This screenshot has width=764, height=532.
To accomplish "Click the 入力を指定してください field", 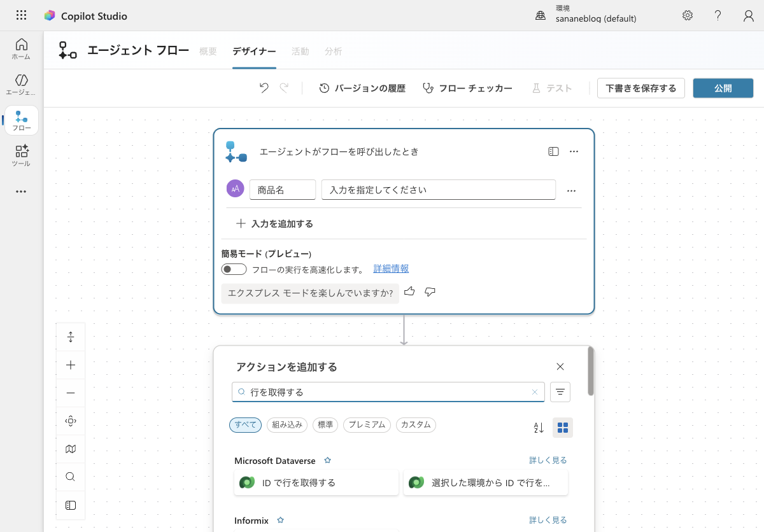I will pos(439,190).
